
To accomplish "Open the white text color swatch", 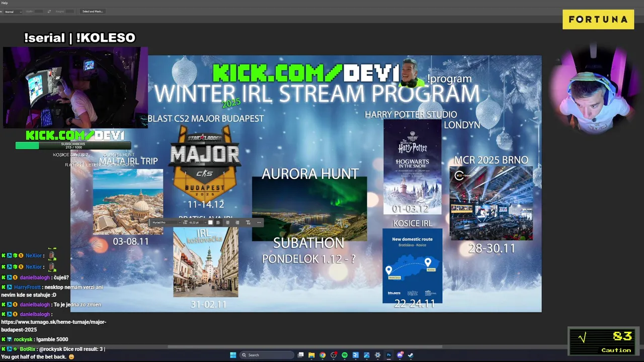I will pyautogui.click(x=210, y=222).
